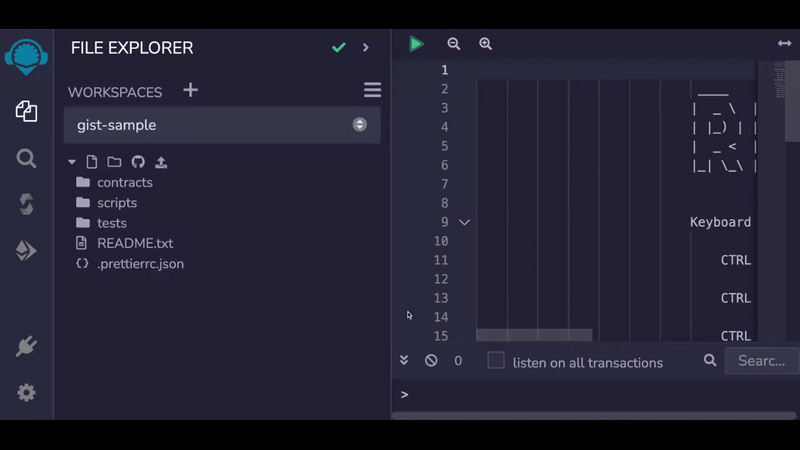Open the README.txt file

coord(134,243)
